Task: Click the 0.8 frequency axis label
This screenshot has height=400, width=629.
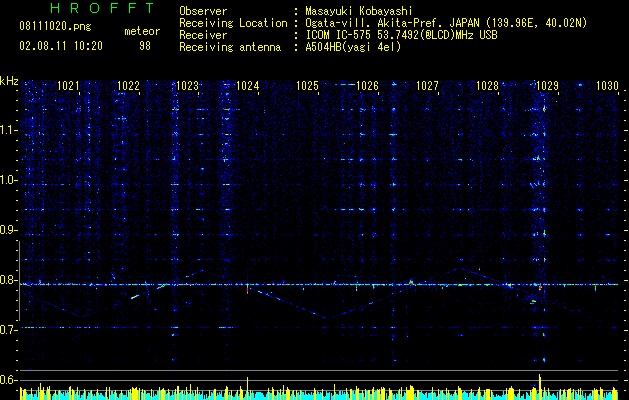Action: point(9,280)
